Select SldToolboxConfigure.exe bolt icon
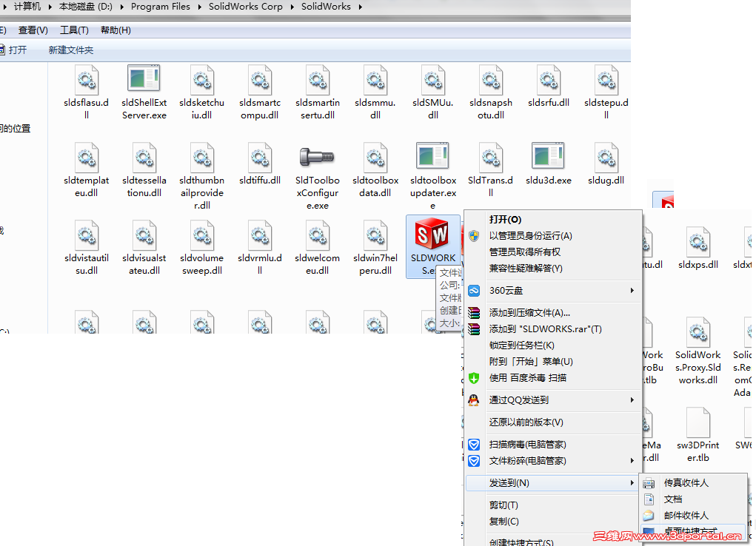Viewport: 756px width, 546px height. point(317,157)
